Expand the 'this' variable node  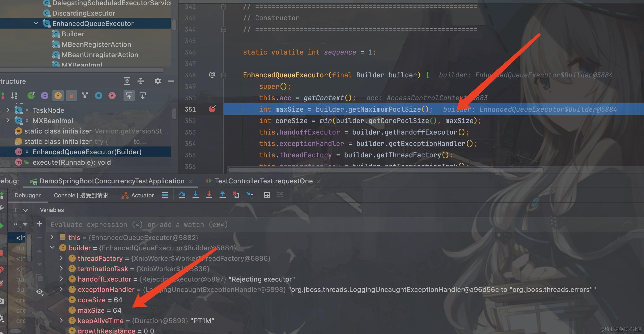(52, 237)
